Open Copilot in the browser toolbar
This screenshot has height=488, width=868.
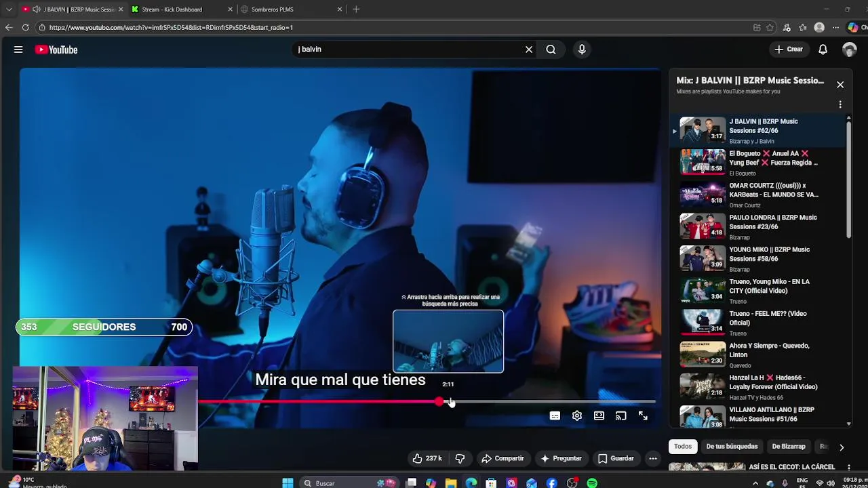(853, 28)
